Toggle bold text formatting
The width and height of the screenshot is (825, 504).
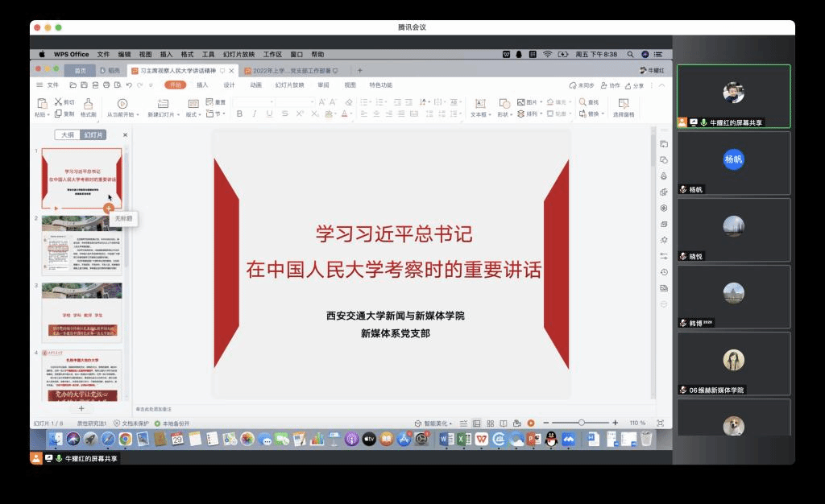pyautogui.click(x=239, y=114)
